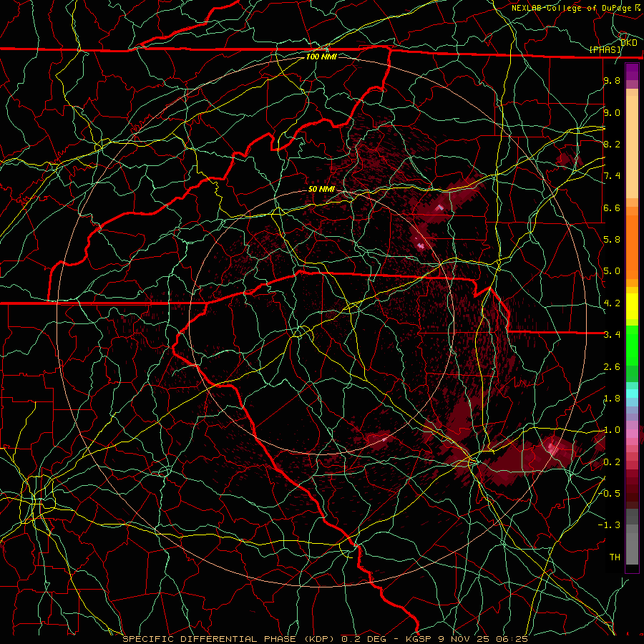Click the 5.8 value on the color scale
644x644 pixels.
click(612, 240)
